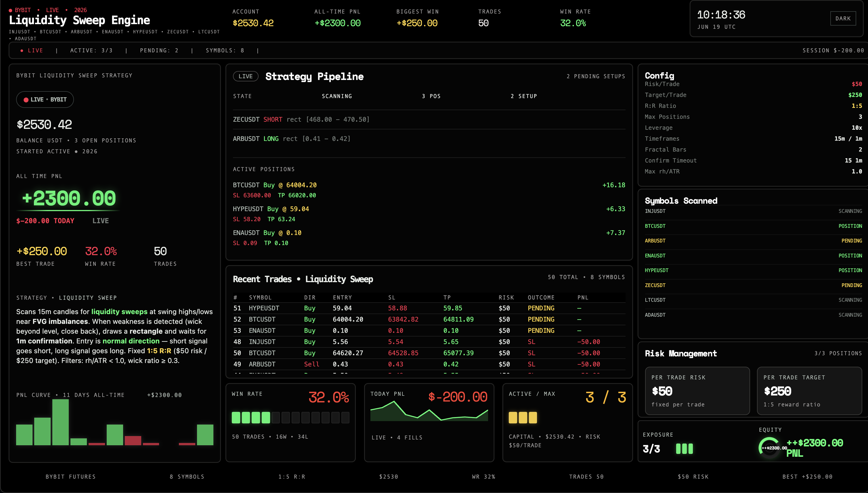Select ENAUSDT in Symbols Scanned list
Image resolution: width=868 pixels, height=493 pixels.
pyautogui.click(x=753, y=256)
